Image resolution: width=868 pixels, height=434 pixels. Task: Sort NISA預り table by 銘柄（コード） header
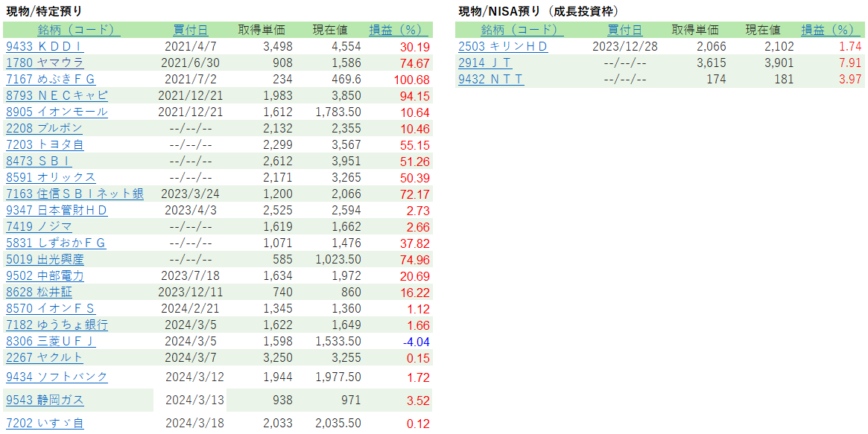(x=522, y=30)
